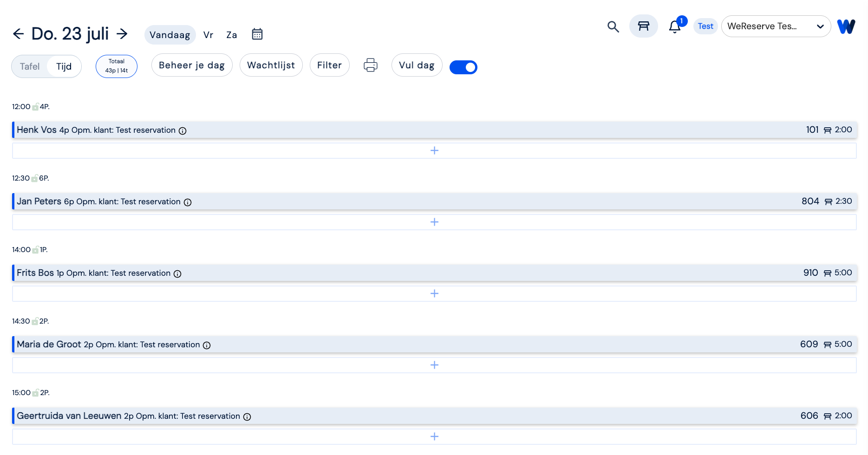Open the calendar date picker icon
The height and width of the screenshot is (455, 868).
click(257, 34)
